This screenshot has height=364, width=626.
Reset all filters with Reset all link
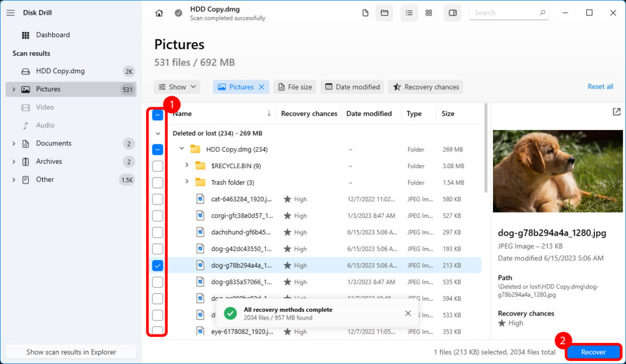(x=600, y=86)
